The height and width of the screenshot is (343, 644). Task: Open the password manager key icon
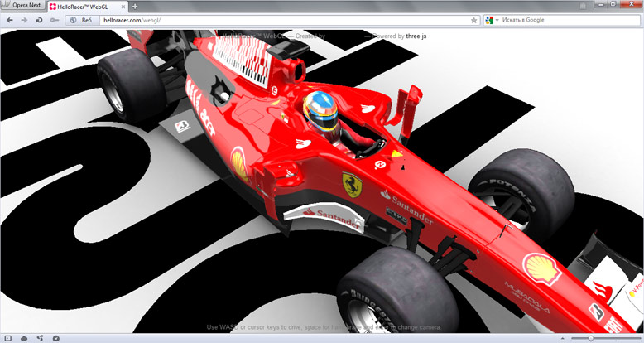pyautogui.click(x=54, y=20)
